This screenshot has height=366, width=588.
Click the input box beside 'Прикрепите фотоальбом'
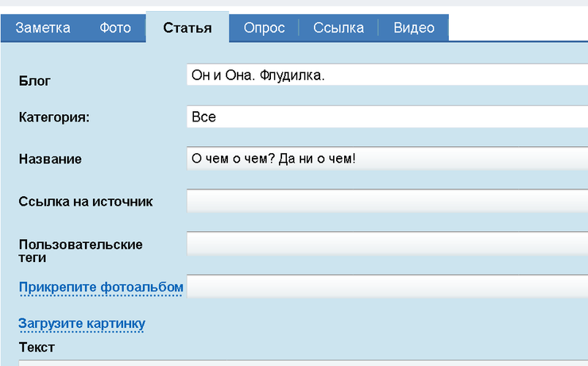(x=386, y=287)
